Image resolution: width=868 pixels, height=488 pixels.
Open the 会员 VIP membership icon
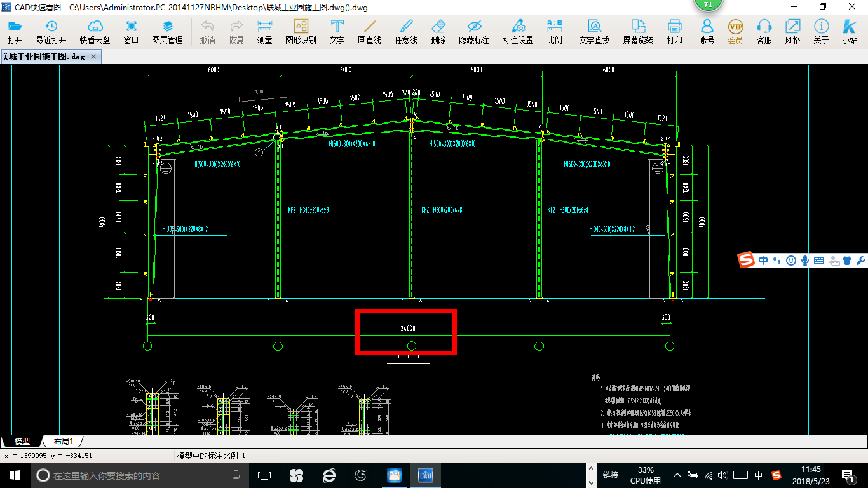(x=735, y=31)
